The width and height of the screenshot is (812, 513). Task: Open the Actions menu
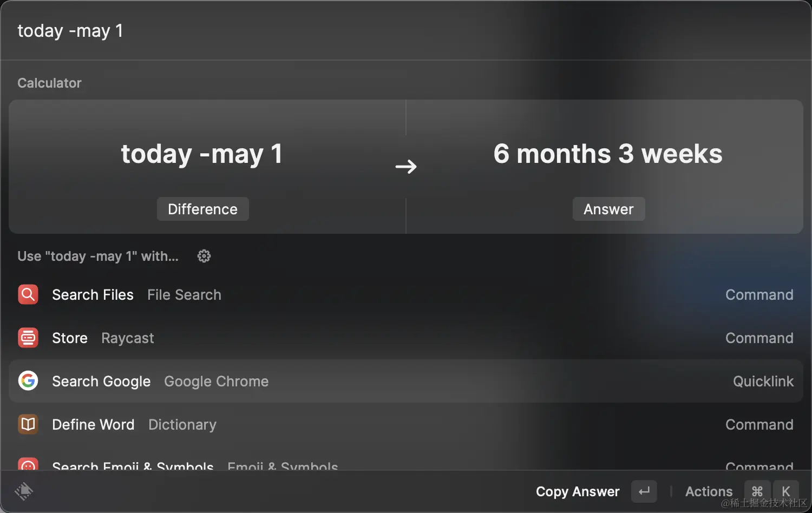[709, 491]
